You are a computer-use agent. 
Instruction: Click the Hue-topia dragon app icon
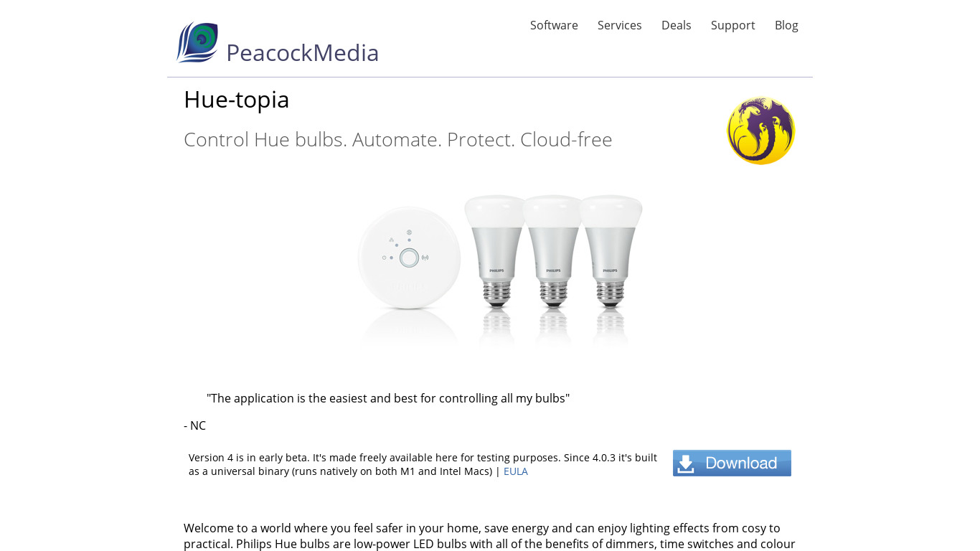tap(761, 131)
